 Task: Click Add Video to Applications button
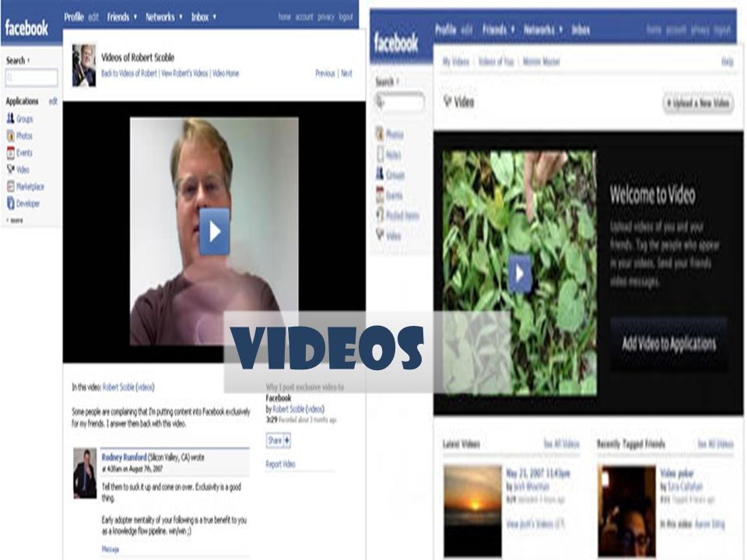[669, 343]
